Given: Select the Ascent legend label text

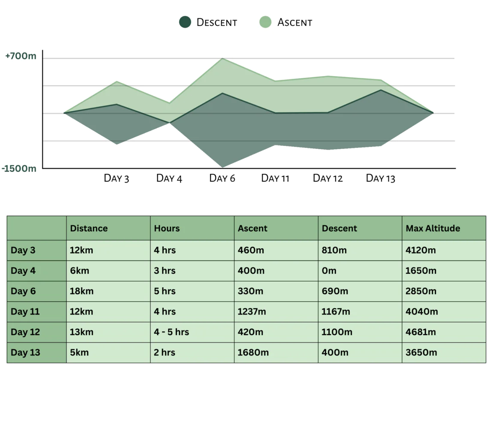Looking at the screenshot, I should pos(295,22).
